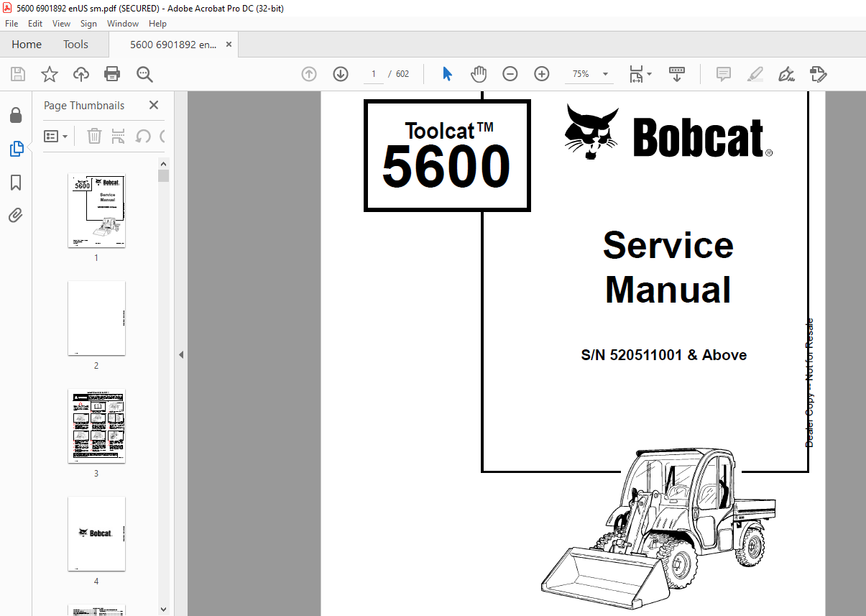Collapse navigation pane with arrow
Screen dimensions: 866x616
click(181, 354)
